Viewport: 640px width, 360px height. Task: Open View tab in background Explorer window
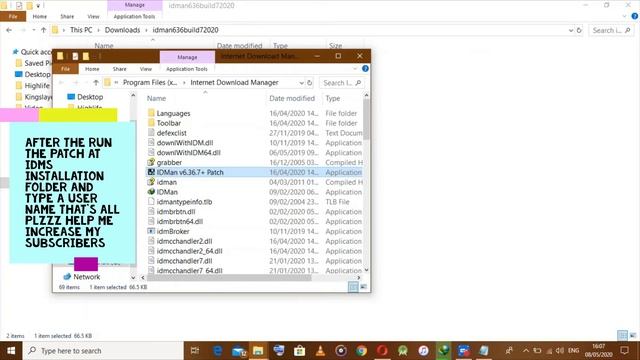click(x=93, y=16)
